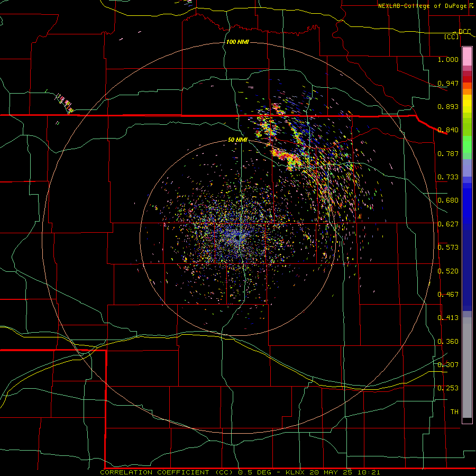Click the 0.787 scale value

(448, 153)
